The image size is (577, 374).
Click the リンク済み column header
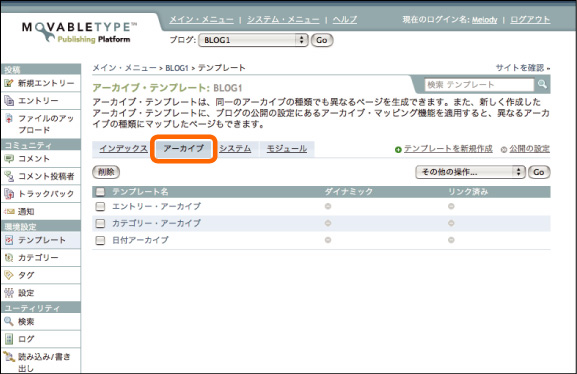click(x=468, y=192)
